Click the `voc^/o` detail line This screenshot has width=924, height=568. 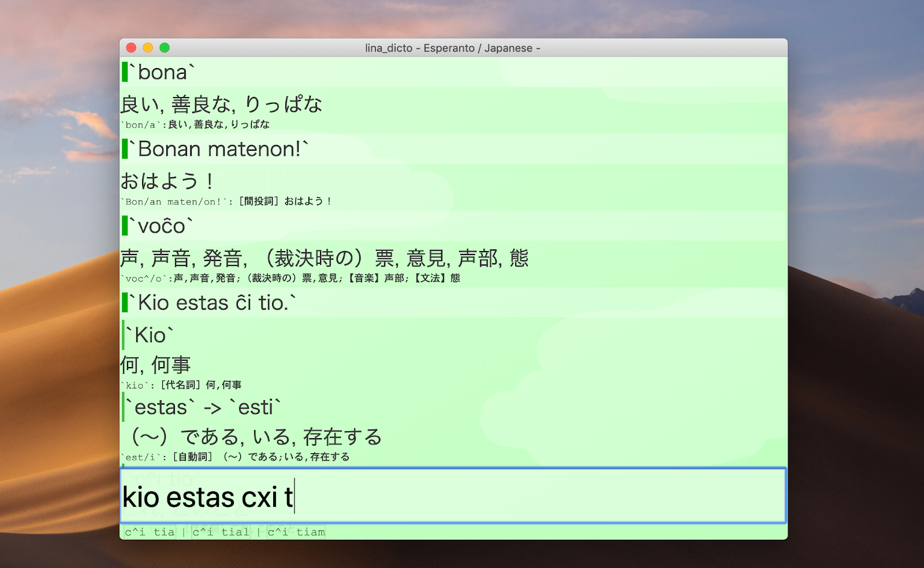(x=290, y=278)
